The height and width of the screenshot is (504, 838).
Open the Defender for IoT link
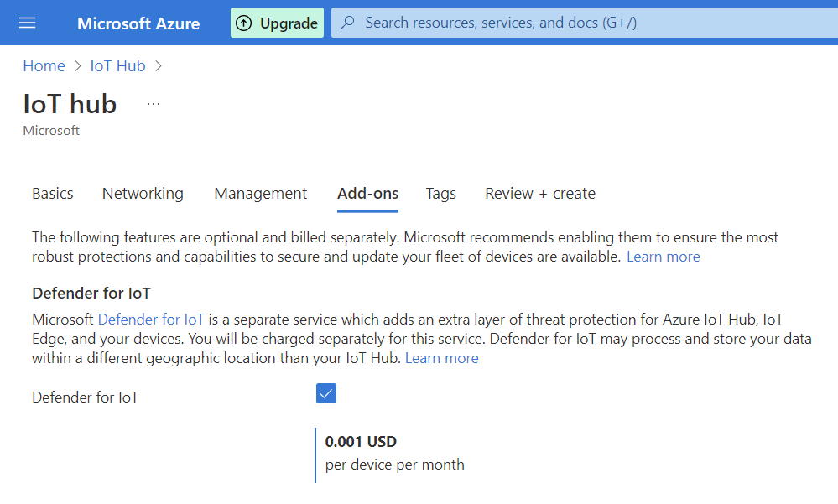pos(151,319)
